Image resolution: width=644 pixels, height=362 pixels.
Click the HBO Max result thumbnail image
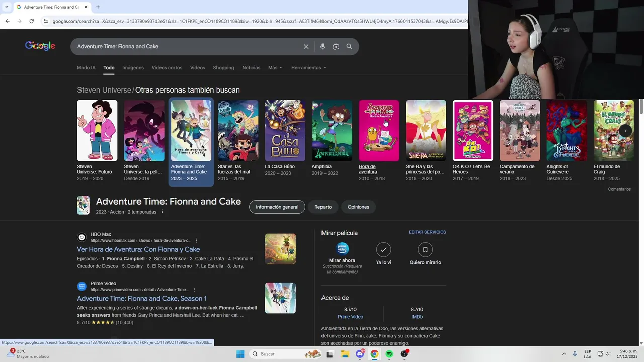(x=280, y=249)
